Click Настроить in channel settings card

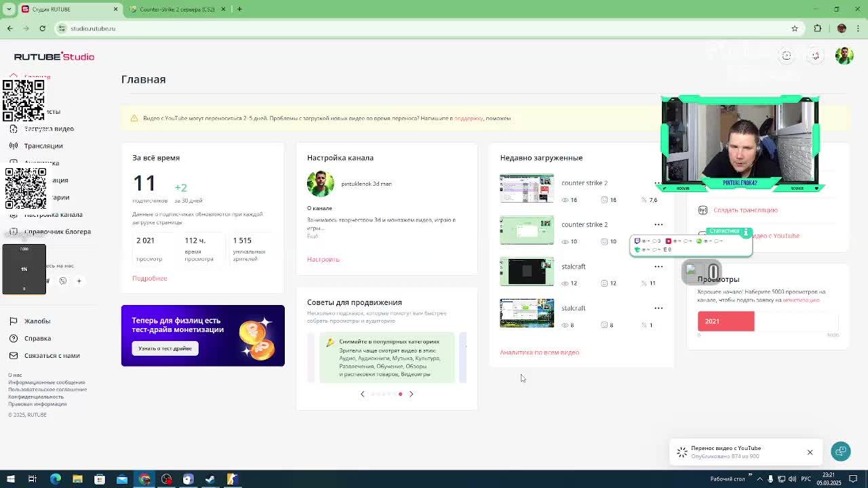323,260
